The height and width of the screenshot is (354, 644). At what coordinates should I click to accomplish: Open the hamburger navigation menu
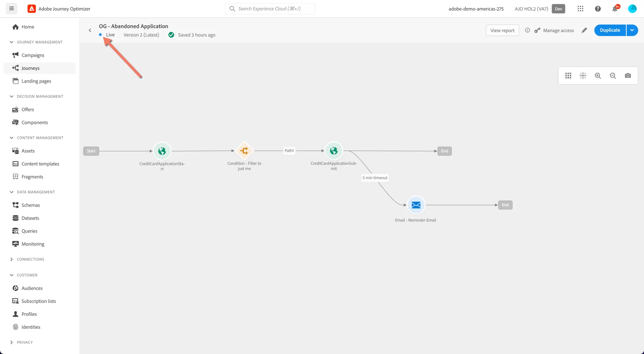click(x=11, y=9)
